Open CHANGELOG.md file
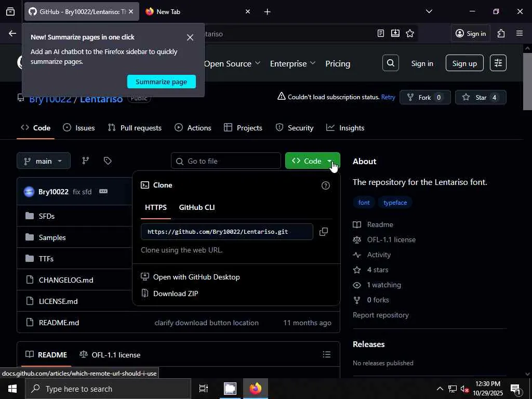This screenshot has width=532, height=399. click(x=66, y=280)
